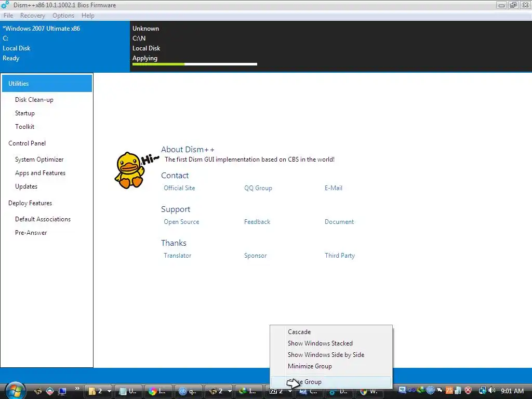This screenshot has height=399, width=532.
Task: Open the Help menu
Action: [88, 16]
